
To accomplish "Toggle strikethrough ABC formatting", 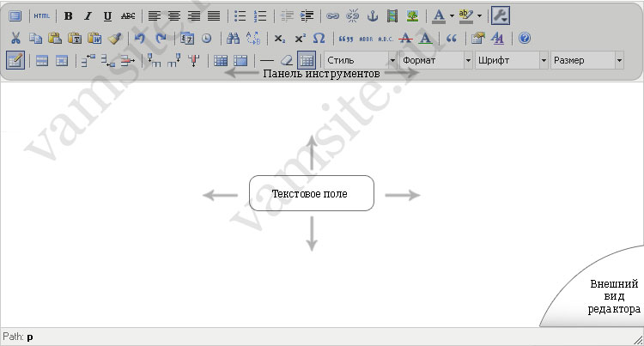I will [x=128, y=16].
